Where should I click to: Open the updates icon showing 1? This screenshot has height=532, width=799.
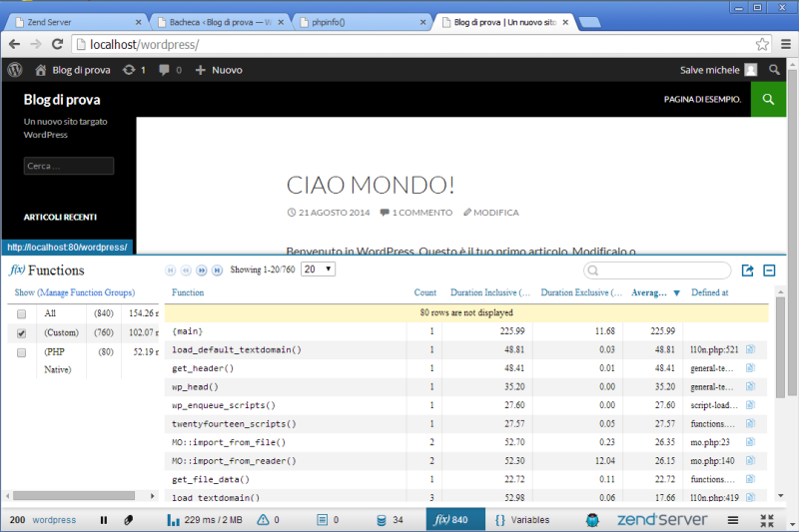tap(134, 70)
